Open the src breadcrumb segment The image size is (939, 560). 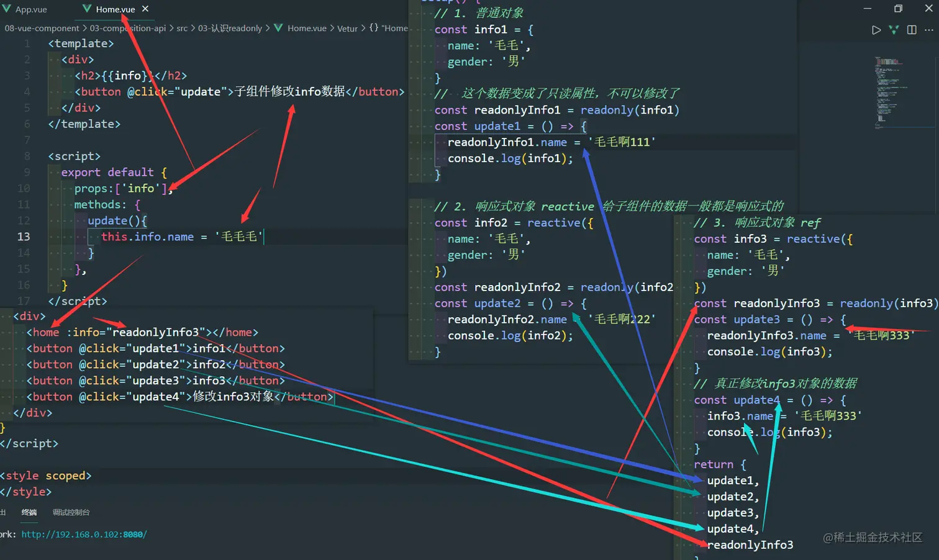tap(182, 29)
